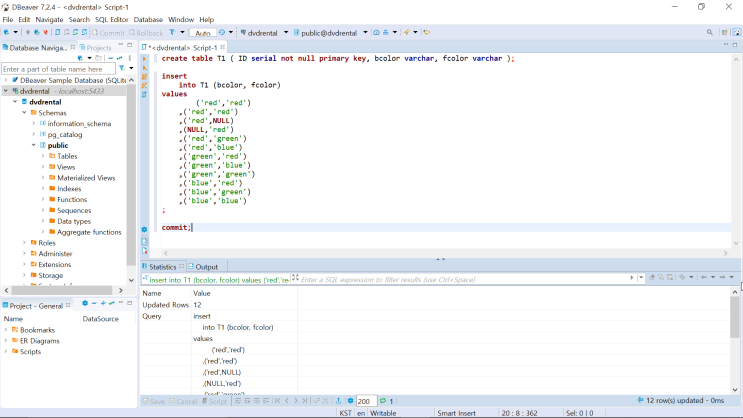Open navigator filter options dropdown arrow
The image size is (743, 418).
tap(131, 69)
